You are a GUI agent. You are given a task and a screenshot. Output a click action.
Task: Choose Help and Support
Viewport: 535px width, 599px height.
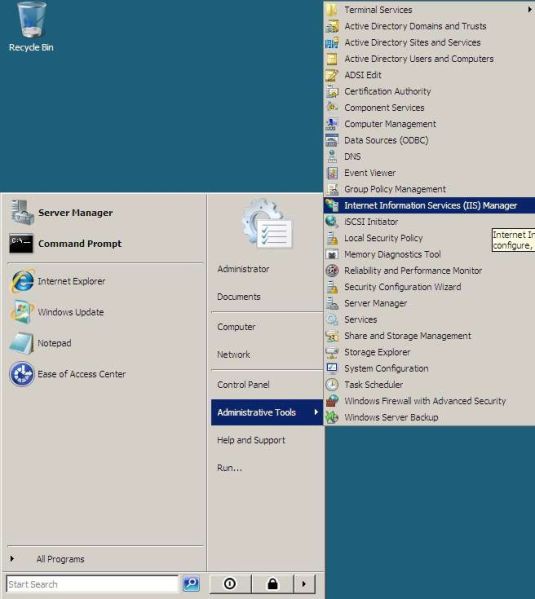[251, 440]
